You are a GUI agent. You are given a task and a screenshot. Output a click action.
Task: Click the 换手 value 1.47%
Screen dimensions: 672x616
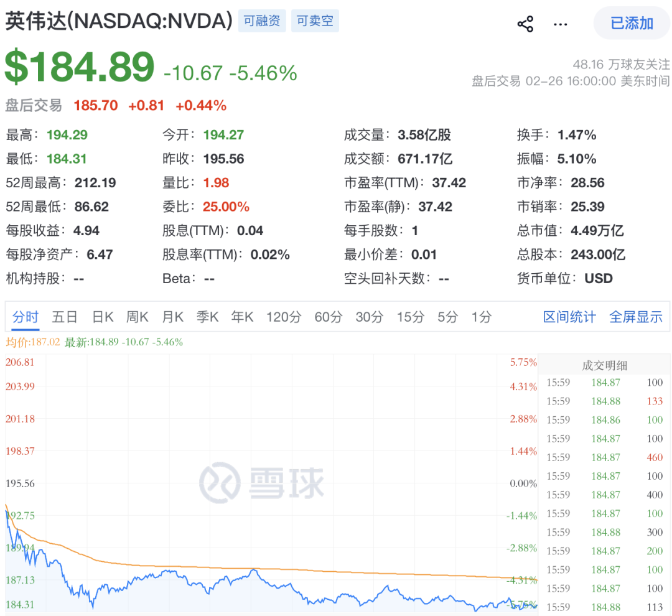(576, 135)
